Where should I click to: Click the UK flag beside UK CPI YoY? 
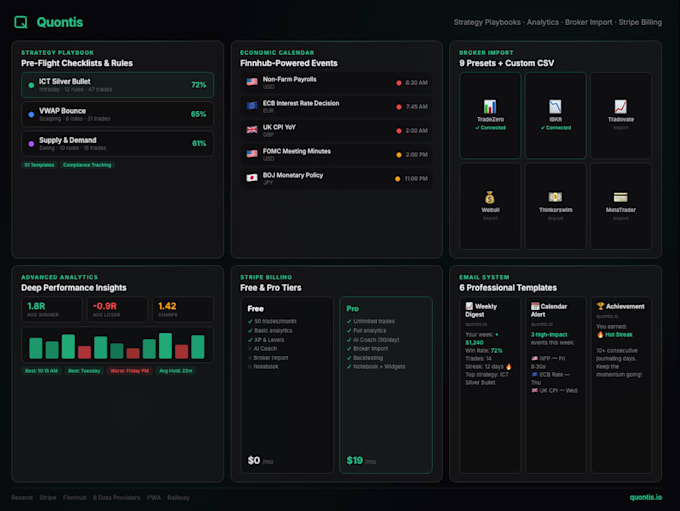[x=252, y=130]
